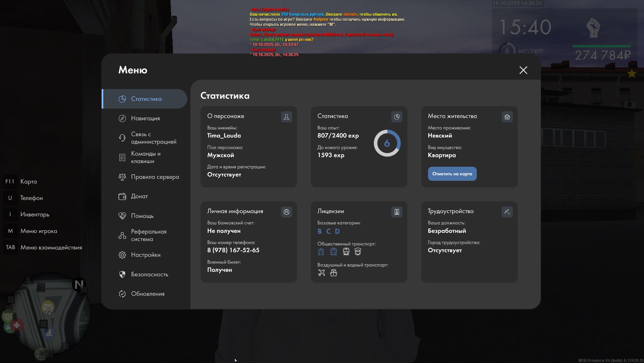Image resolution: width=644 pixels, height=363 pixels.
Task: Click the gender value Мужской
Action: 221,155
